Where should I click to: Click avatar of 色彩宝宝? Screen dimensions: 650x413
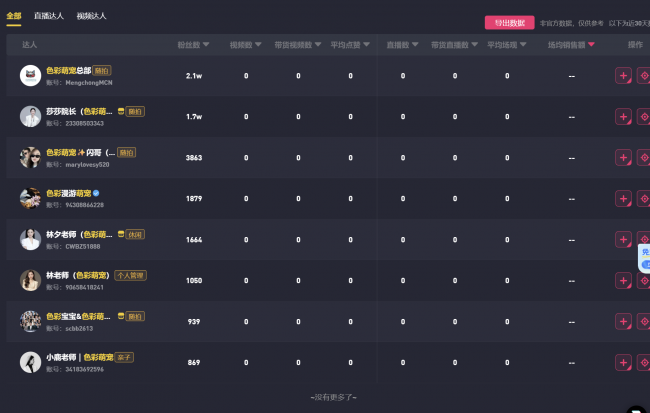[30, 321]
